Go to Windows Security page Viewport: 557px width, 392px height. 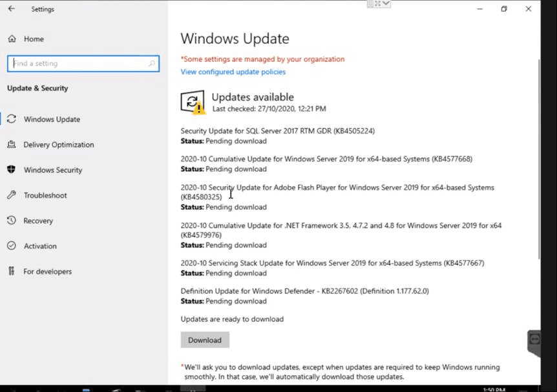click(x=53, y=170)
